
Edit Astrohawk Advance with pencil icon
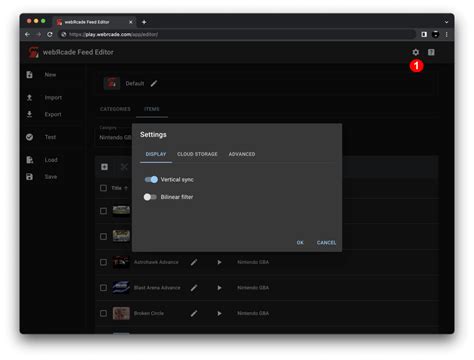194,262
